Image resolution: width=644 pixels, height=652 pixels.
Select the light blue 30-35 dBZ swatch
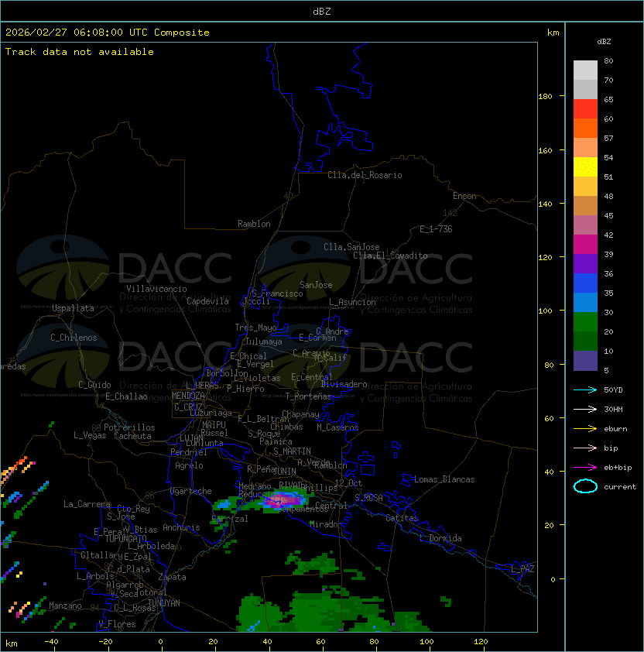pos(585,302)
